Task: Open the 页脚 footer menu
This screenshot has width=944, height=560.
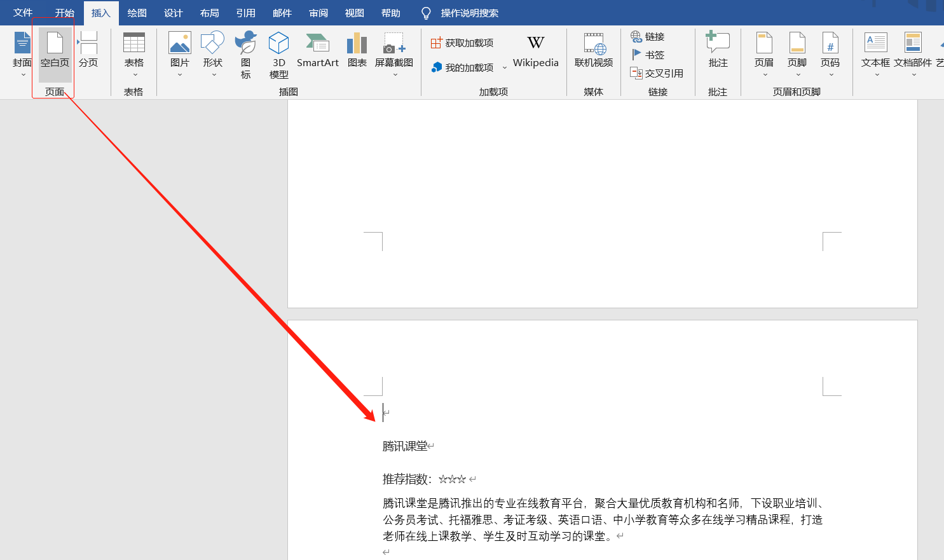Action: pyautogui.click(x=797, y=55)
